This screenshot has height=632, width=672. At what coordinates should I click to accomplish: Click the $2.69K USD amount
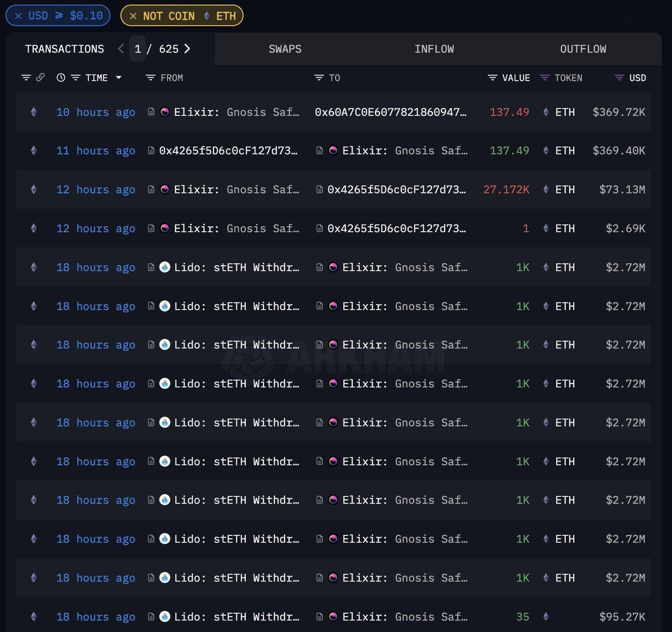click(x=625, y=229)
